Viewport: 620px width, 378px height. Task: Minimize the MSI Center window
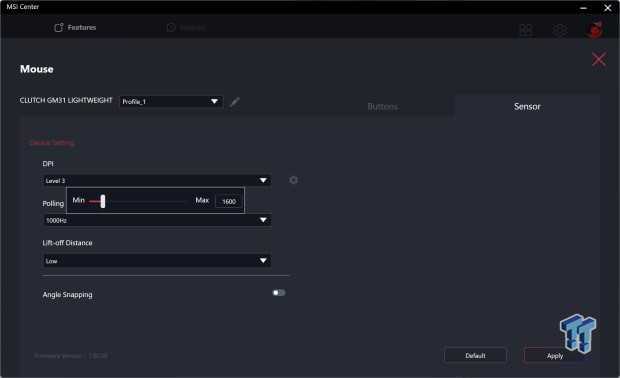[583, 8]
